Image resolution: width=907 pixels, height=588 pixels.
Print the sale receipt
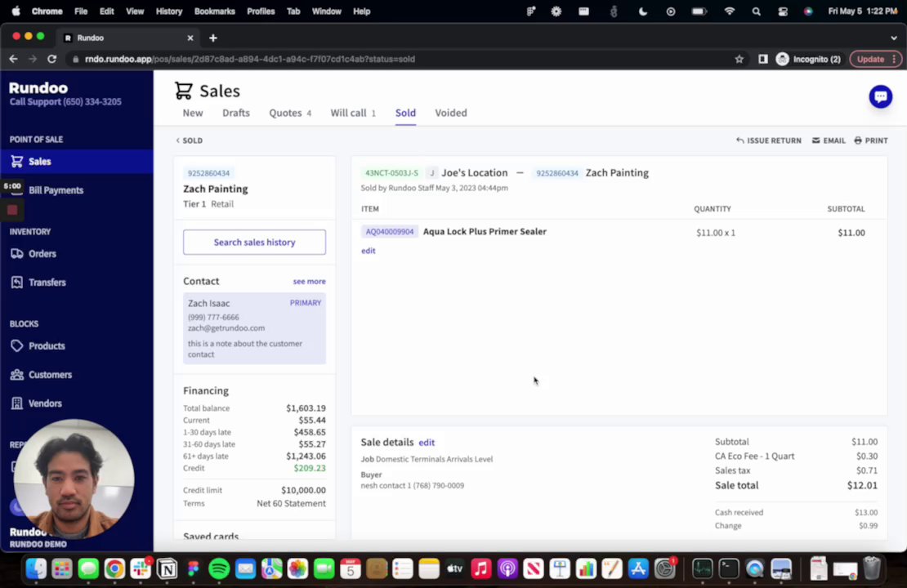tap(870, 140)
